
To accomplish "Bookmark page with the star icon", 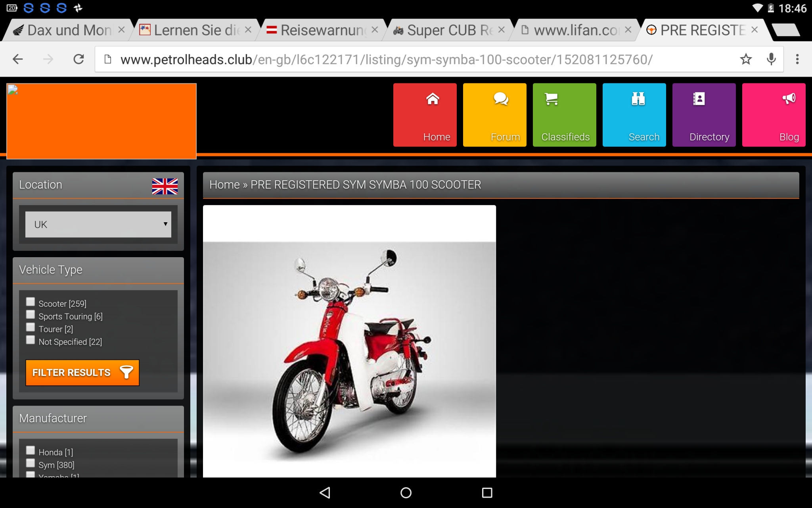I will tap(746, 60).
